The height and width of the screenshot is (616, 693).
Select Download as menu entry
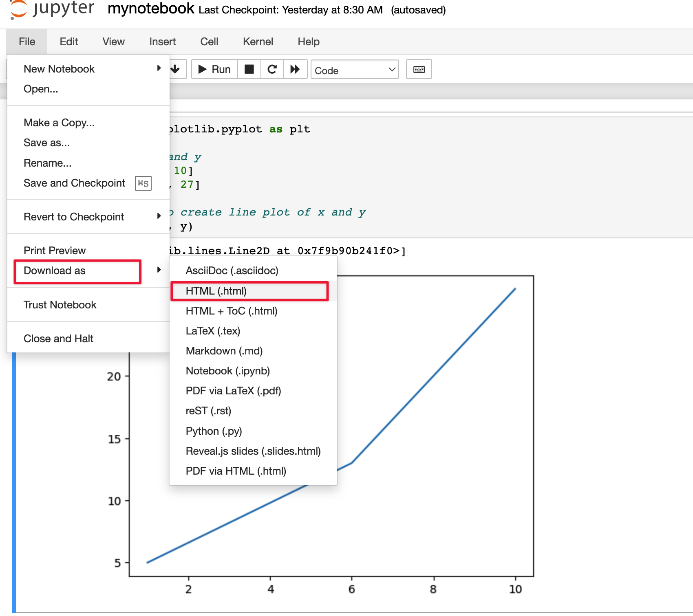pos(88,271)
